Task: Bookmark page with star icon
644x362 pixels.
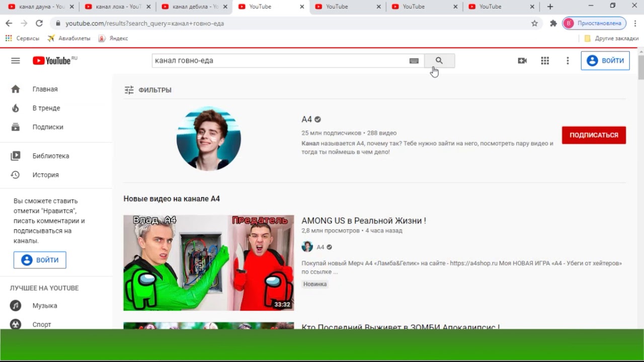Action: pyautogui.click(x=534, y=23)
